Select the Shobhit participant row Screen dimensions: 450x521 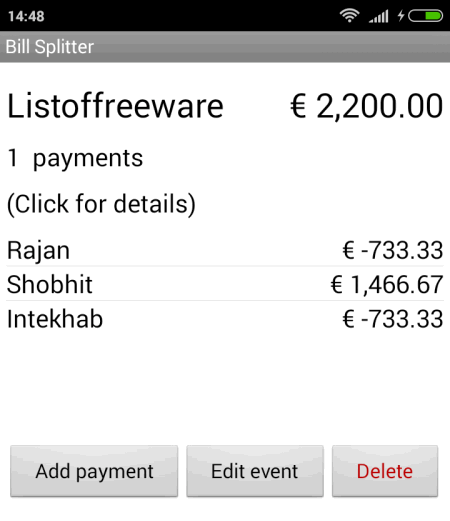[225, 284]
